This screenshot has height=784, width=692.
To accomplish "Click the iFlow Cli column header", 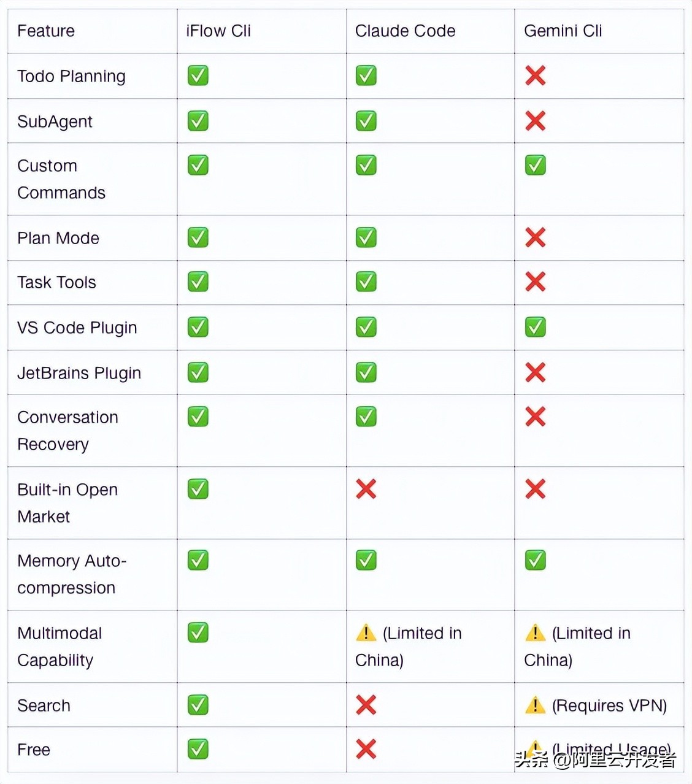I will 218,31.
